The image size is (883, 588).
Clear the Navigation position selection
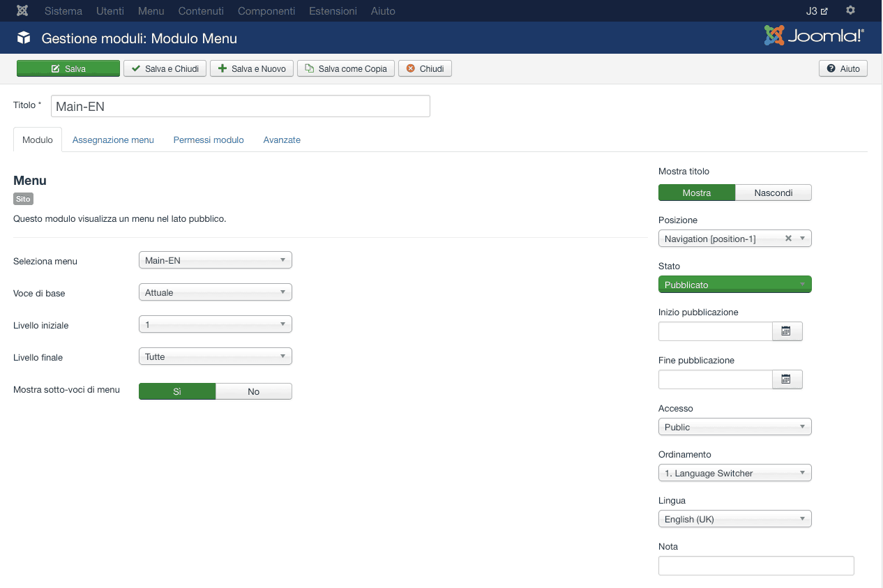point(788,239)
